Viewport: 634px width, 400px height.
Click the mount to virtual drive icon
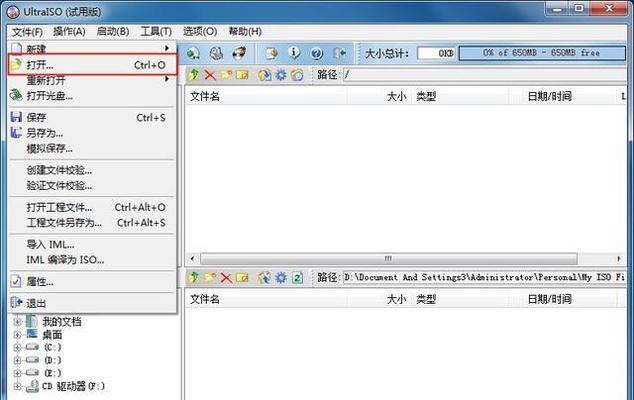tap(216, 53)
